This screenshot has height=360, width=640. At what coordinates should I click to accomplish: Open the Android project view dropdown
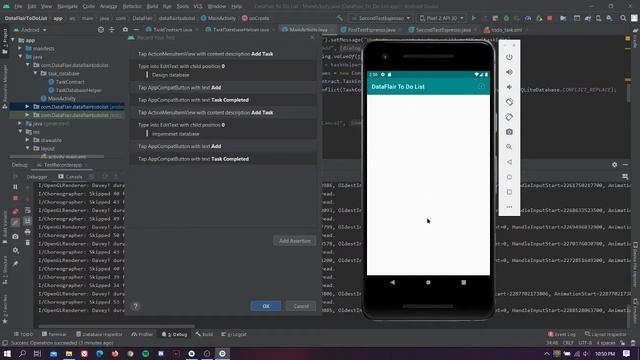[30, 30]
